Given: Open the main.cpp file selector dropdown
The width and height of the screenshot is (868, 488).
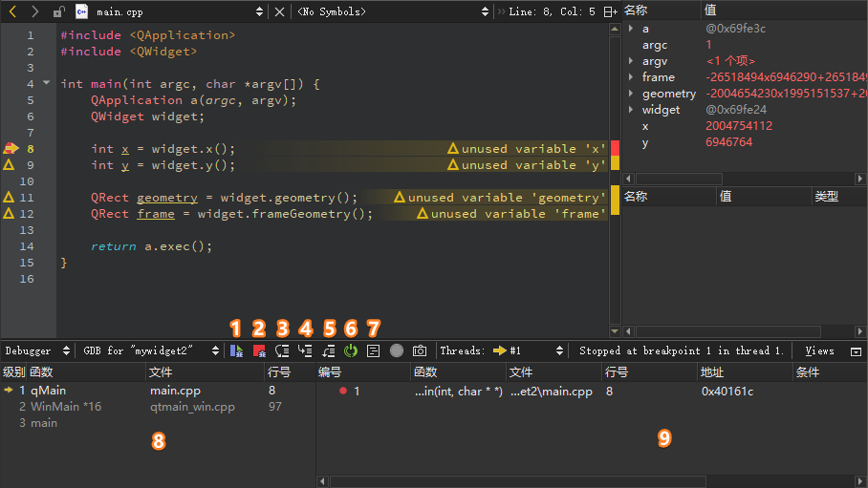Looking at the screenshot, I should [x=259, y=11].
